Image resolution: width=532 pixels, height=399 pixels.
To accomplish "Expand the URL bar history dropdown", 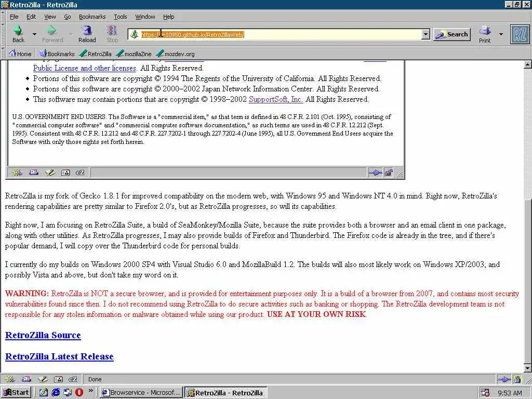I will 426,34.
